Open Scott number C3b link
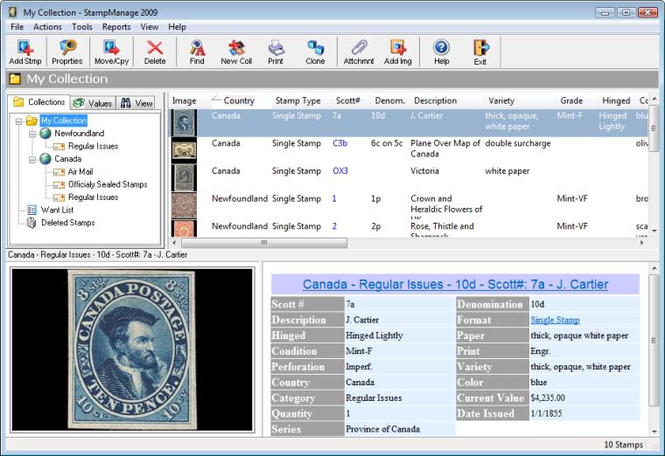This screenshot has width=665, height=456. tap(340, 143)
